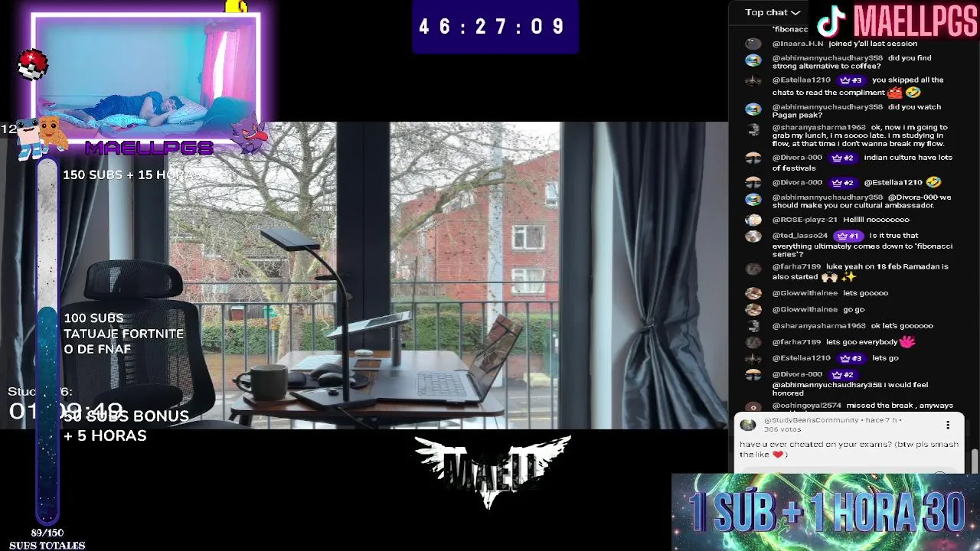Click avatar next to 'strong alternative to coffee' message
The width and height of the screenshot is (980, 551).
coord(753,60)
